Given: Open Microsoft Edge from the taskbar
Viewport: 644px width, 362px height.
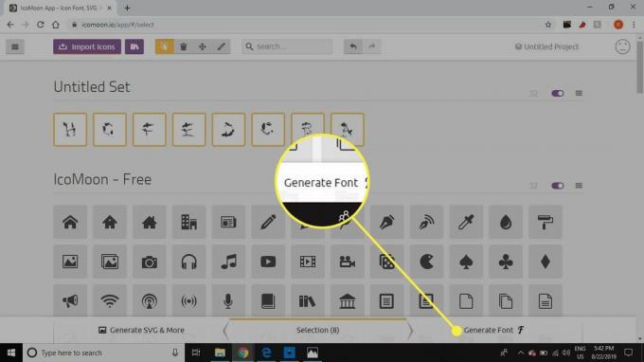Looking at the screenshot, I should (x=266, y=353).
